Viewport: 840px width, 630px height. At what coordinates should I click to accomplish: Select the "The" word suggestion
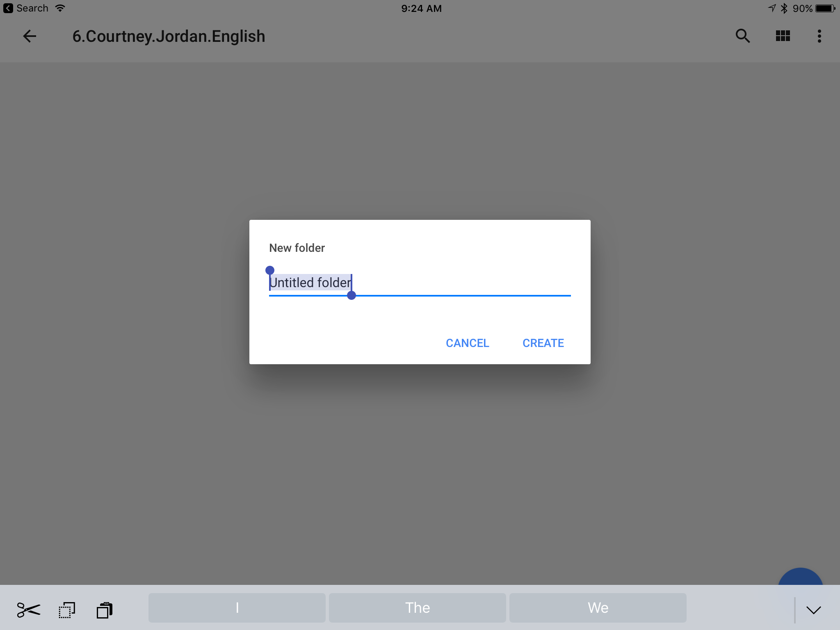418,608
